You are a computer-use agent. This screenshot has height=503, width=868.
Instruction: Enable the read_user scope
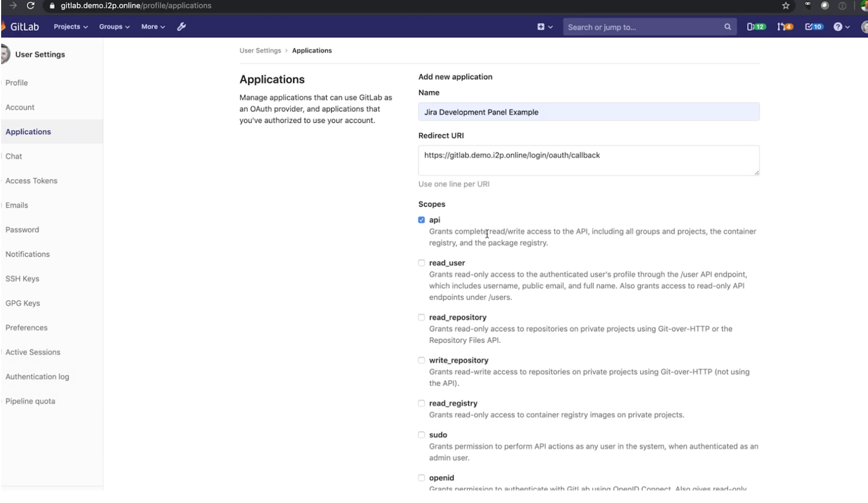(x=422, y=263)
